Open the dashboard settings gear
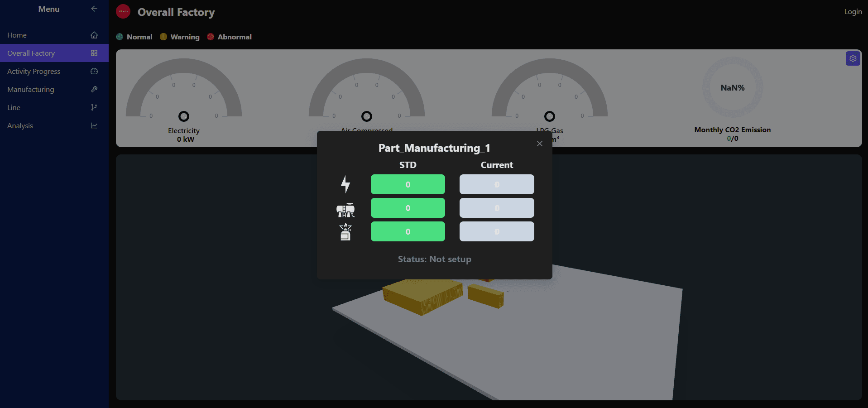 [853, 58]
